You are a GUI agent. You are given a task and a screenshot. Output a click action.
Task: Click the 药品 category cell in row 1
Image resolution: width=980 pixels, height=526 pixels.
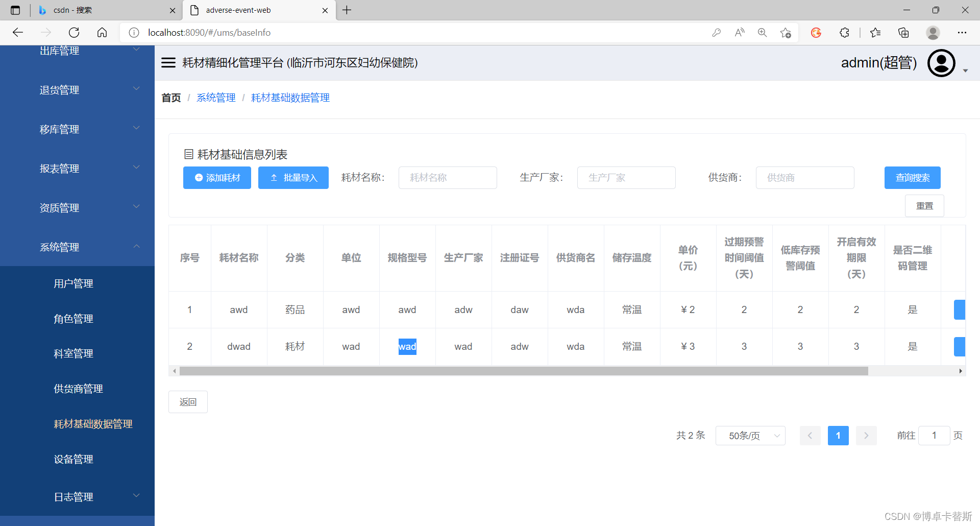pos(295,309)
